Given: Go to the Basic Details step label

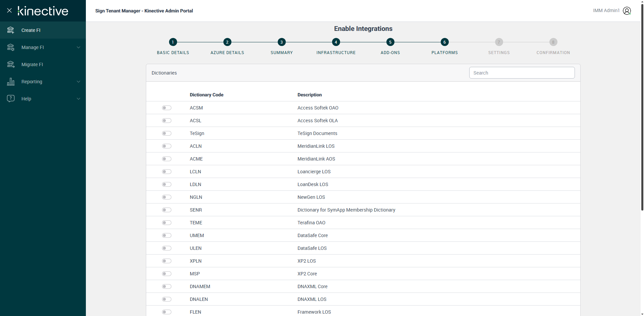Looking at the screenshot, I should 173,53.
